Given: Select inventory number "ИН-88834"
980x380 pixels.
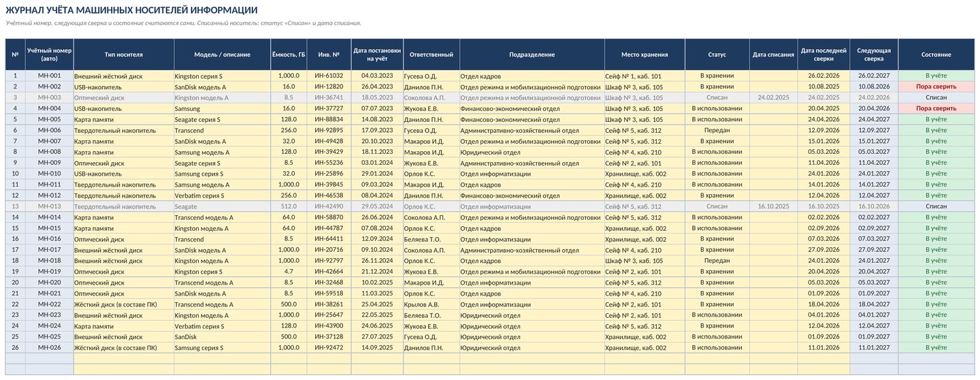Looking at the screenshot, I should click(x=329, y=119).
